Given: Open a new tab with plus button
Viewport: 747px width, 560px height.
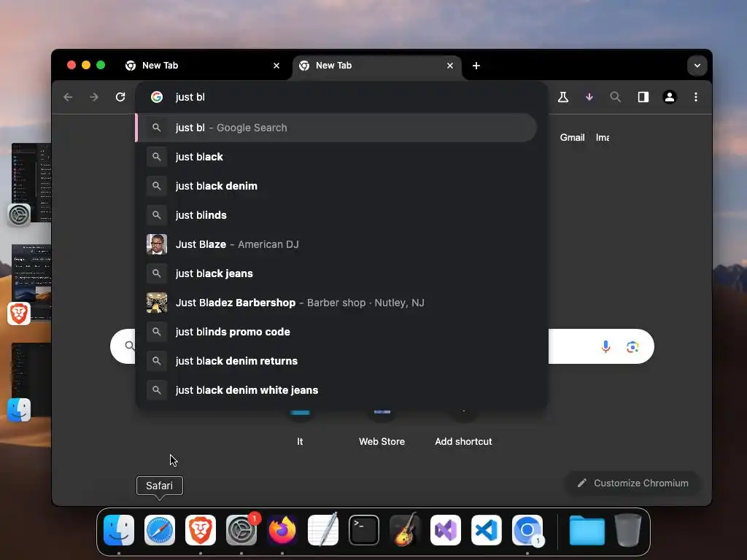Looking at the screenshot, I should tap(476, 66).
